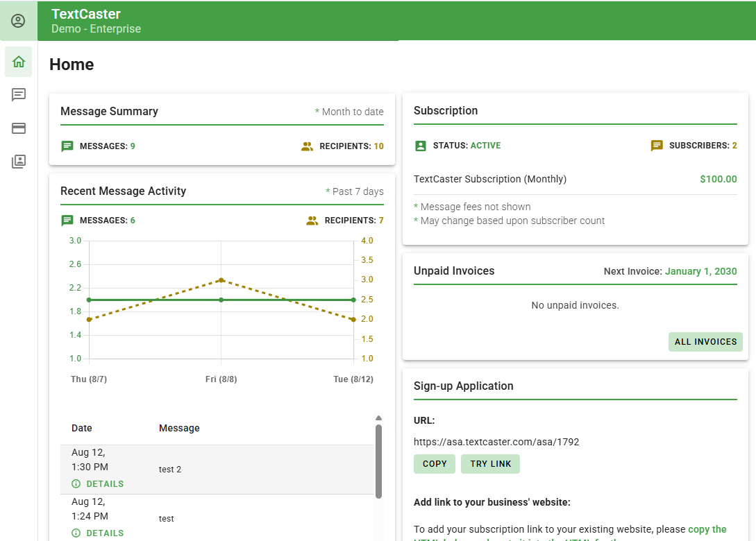
Task: Click 'Add link to your business' website:' text
Action: [492, 502]
